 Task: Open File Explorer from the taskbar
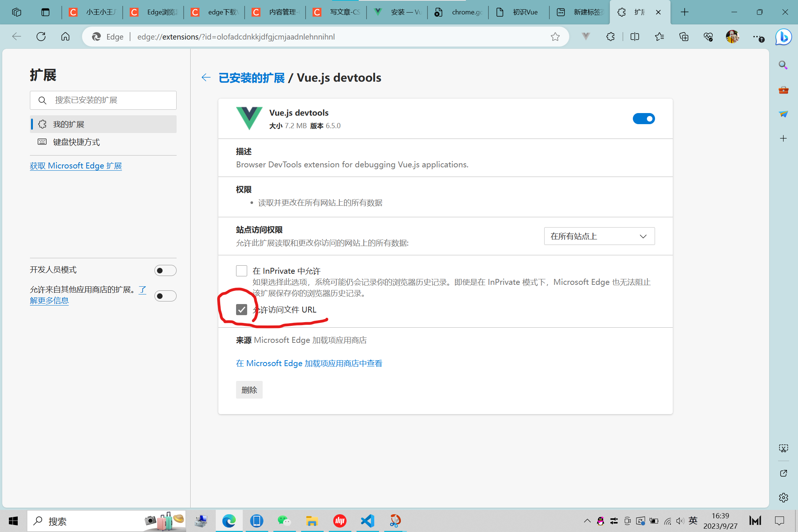click(312, 521)
